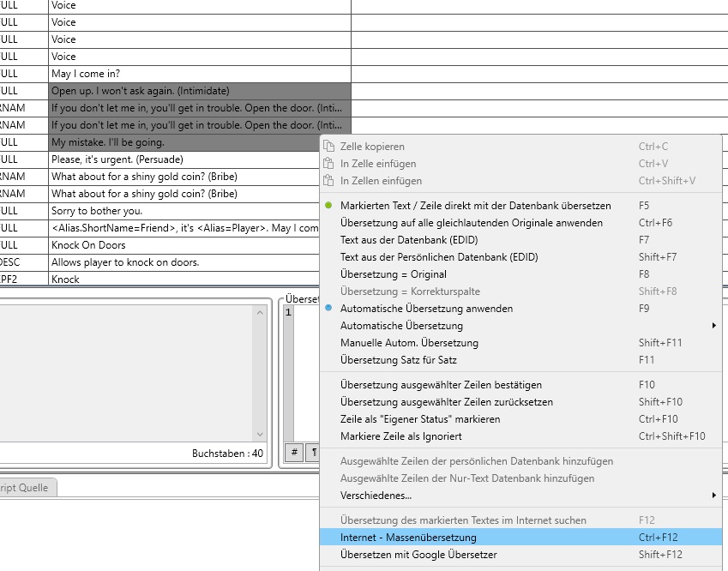The width and height of the screenshot is (728, 571).
Task: Expand the Verschiedenes submenu arrow
Action: [713, 496]
